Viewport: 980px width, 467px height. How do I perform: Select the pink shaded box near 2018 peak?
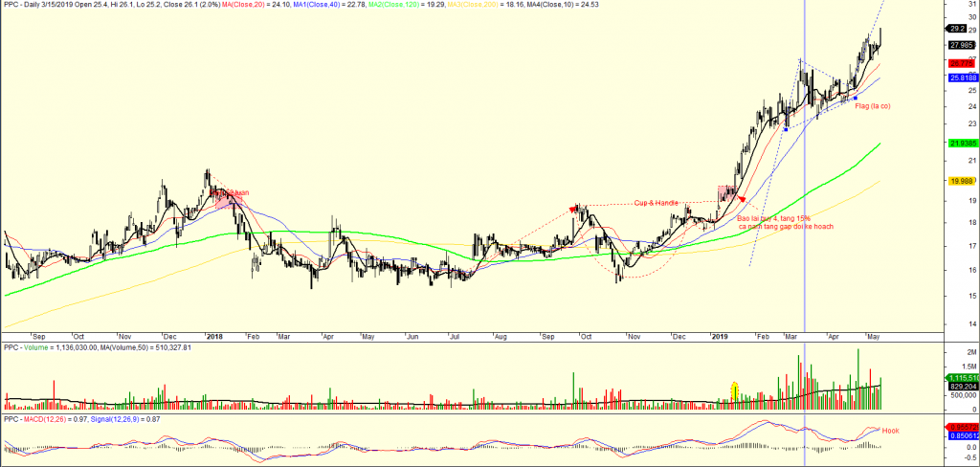(226, 197)
